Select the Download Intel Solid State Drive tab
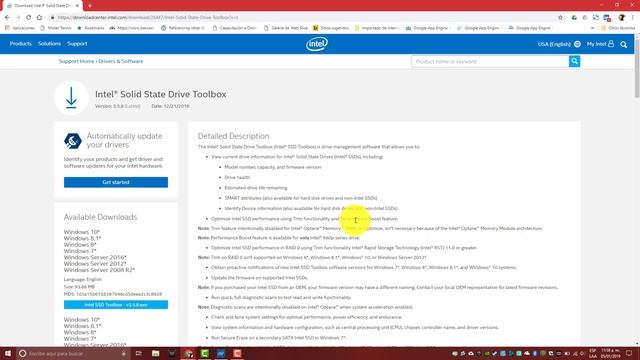The width and height of the screenshot is (640, 360). click(42, 6)
